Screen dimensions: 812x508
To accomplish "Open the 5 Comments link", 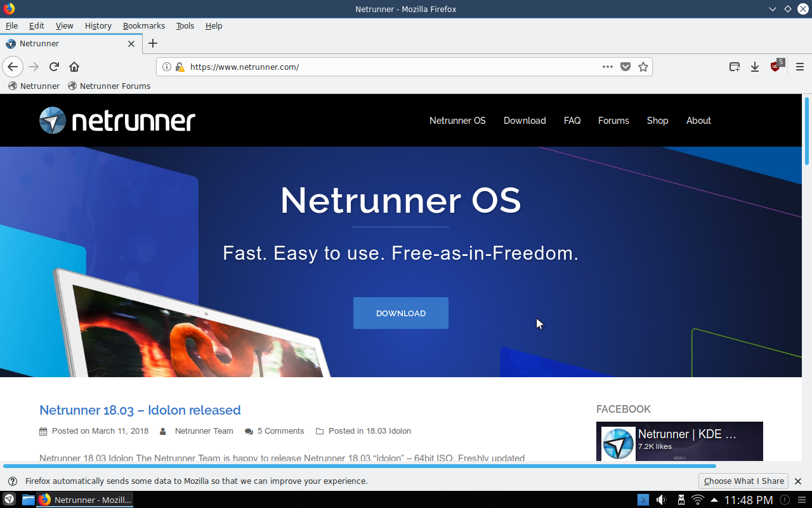I will pyautogui.click(x=280, y=431).
